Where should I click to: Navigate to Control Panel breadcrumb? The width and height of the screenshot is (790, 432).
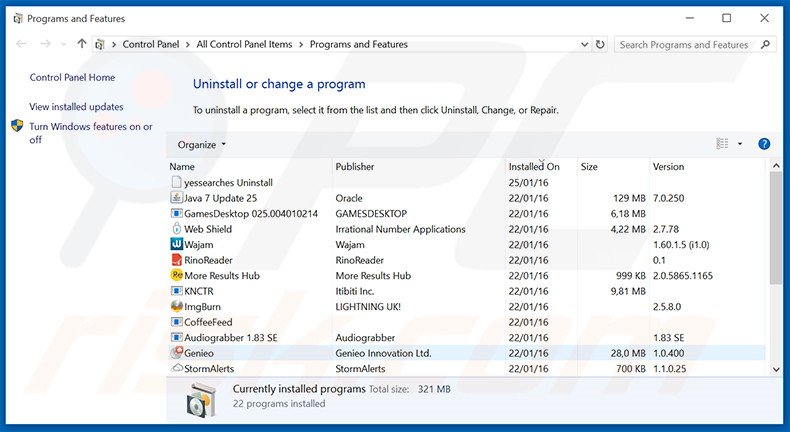click(x=151, y=44)
